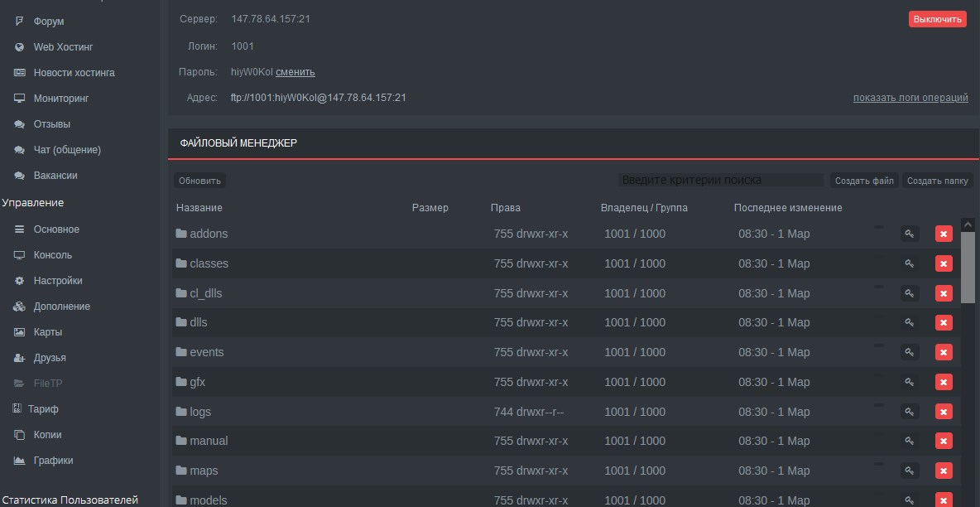Delete the classes folder with red X
The image size is (980, 507).
(944, 264)
